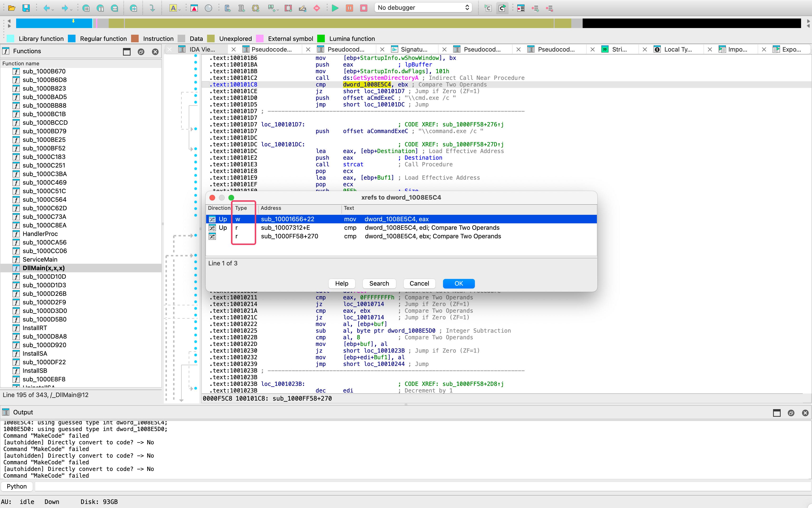Click the Python command input field
The height and width of the screenshot is (508, 812).
pyautogui.click(x=423, y=486)
